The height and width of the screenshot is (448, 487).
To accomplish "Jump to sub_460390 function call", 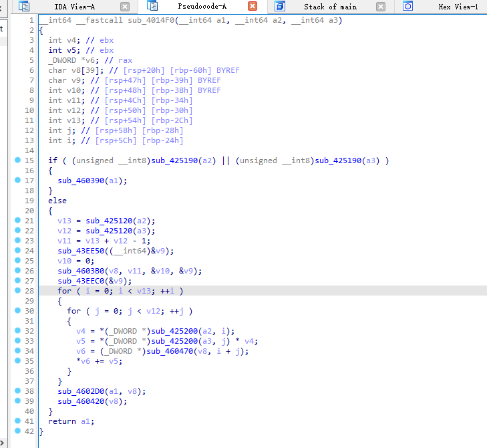I will coord(82,181).
